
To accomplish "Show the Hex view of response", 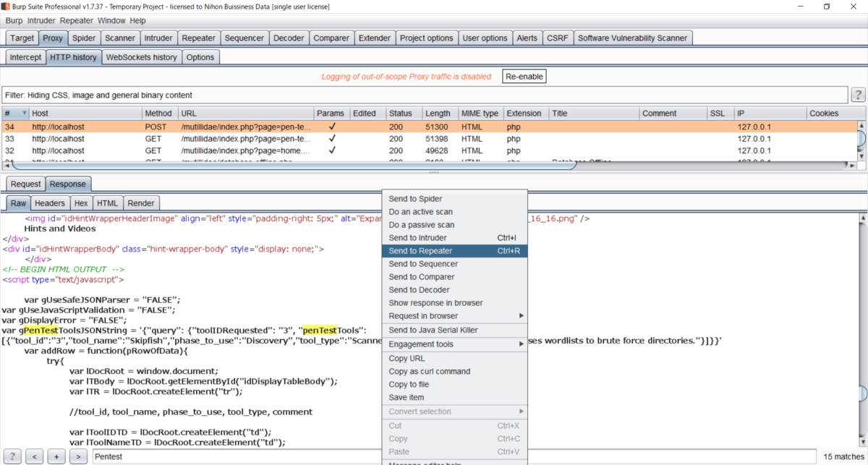I will [x=81, y=203].
